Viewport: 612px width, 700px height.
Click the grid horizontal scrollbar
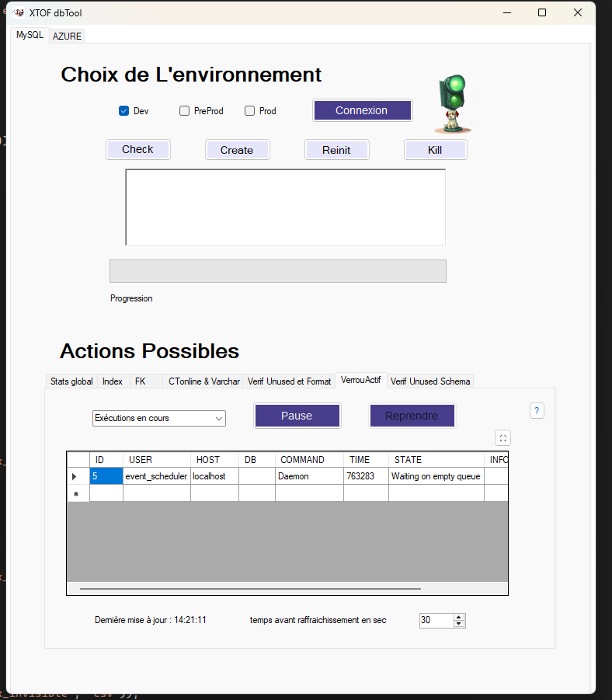pyautogui.click(x=250, y=588)
